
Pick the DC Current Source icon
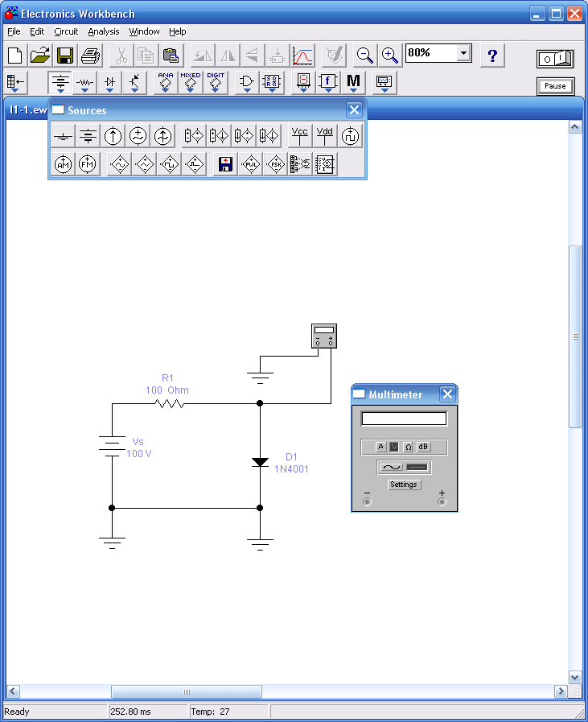[x=113, y=136]
